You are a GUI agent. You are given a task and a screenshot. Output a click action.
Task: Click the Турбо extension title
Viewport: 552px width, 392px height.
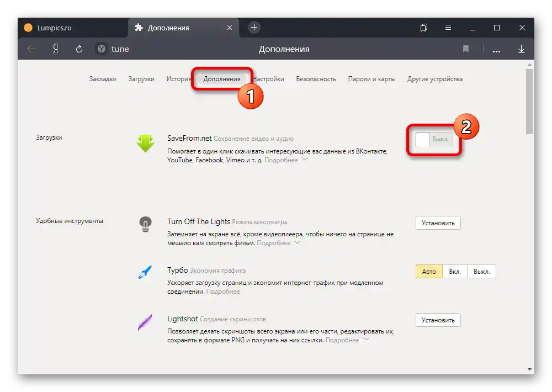click(x=177, y=270)
